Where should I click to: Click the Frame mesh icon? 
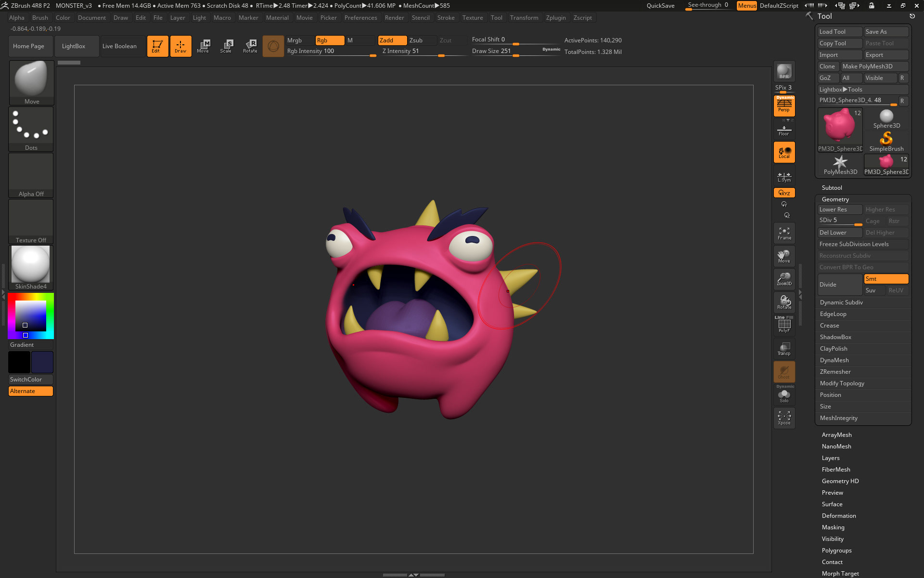click(x=784, y=233)
